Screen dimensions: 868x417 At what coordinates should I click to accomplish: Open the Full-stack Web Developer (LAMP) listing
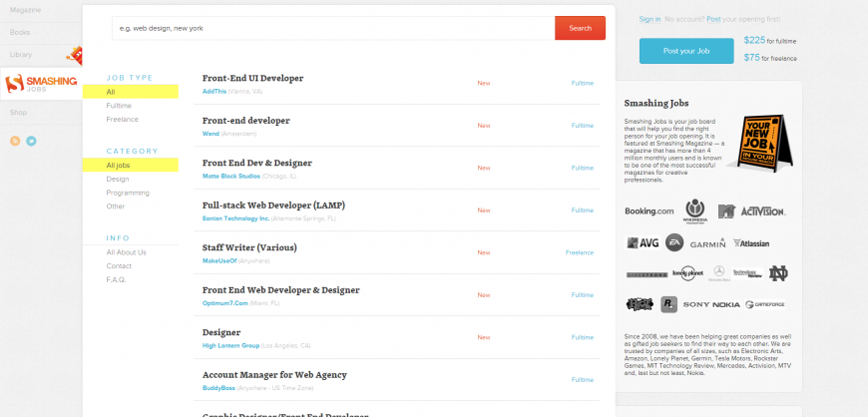273,206
